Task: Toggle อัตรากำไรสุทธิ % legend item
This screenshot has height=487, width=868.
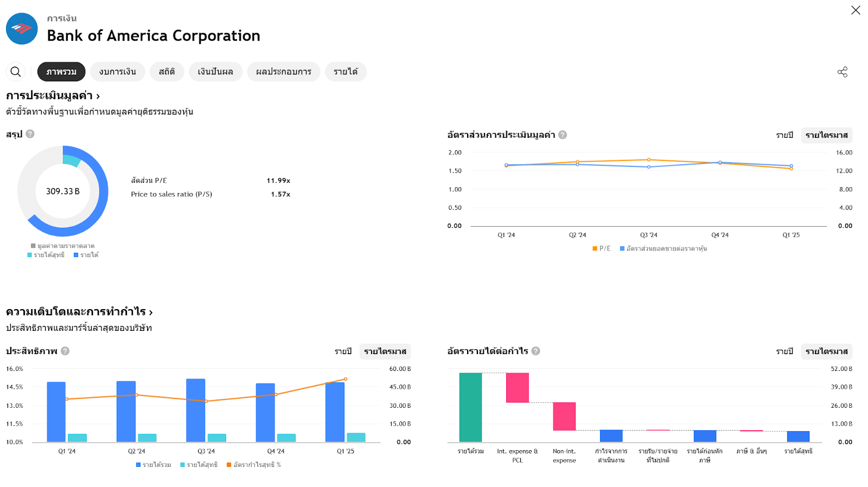Action: 254,465
